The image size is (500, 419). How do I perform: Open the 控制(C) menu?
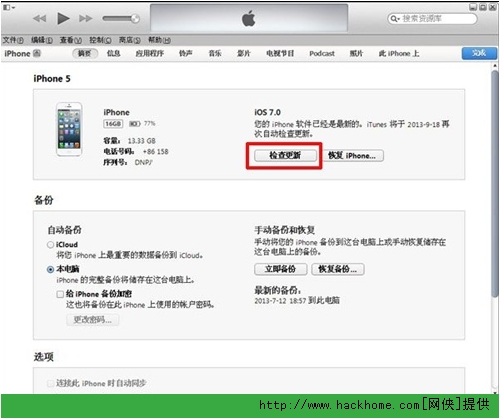tap(100, 40)
